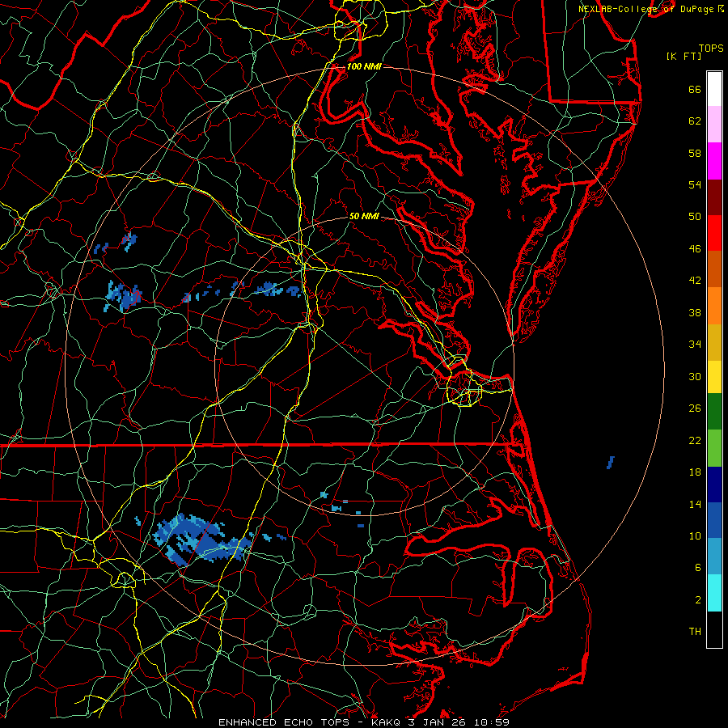Screen dimensions: 728x728
Task: Pick the magenta legend swatch
Action: (x=714, y=161)
